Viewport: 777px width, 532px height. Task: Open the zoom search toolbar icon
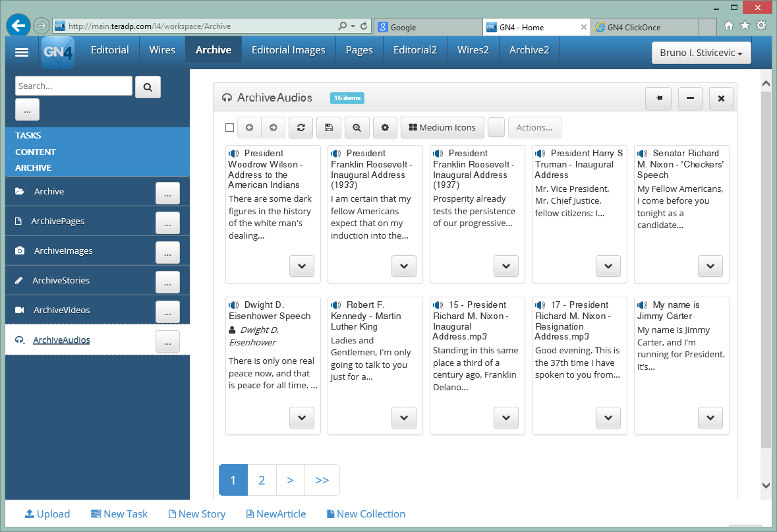point(357,127)
